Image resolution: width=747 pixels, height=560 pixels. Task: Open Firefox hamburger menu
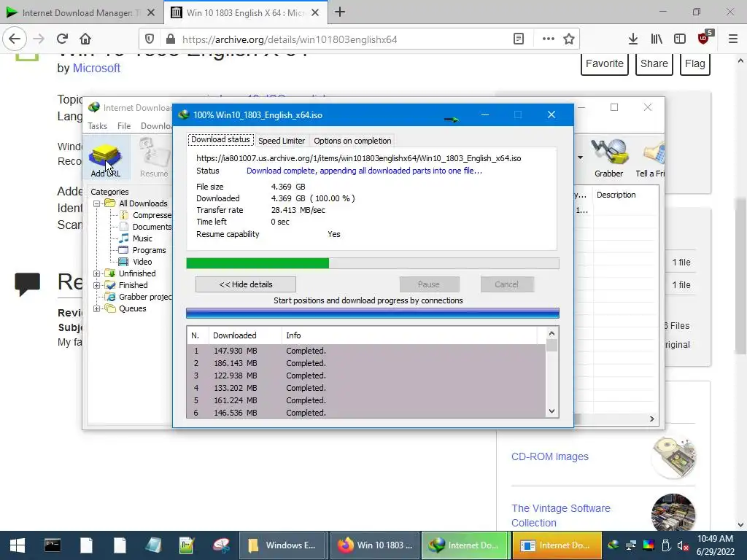[733, 39]
